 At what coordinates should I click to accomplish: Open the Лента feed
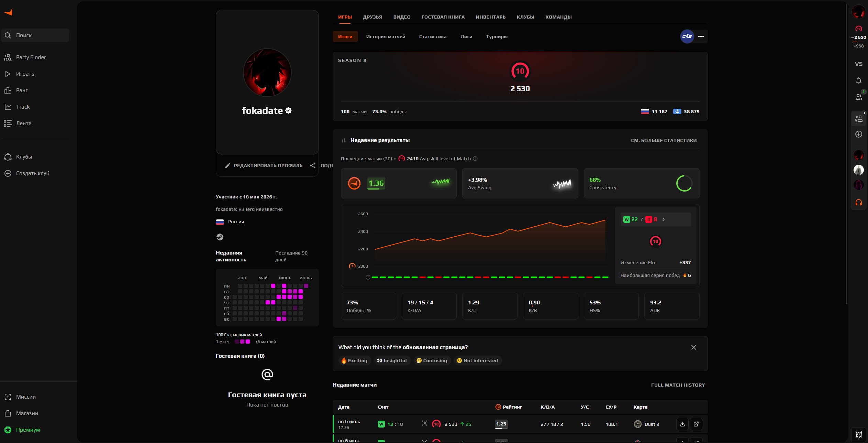click(x=35, y=123)
